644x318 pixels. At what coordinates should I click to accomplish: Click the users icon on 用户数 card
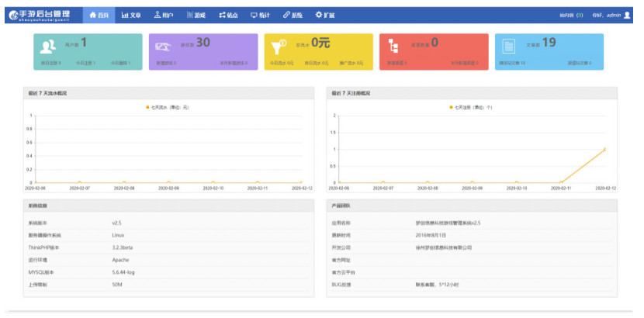[x=48, y=47]
